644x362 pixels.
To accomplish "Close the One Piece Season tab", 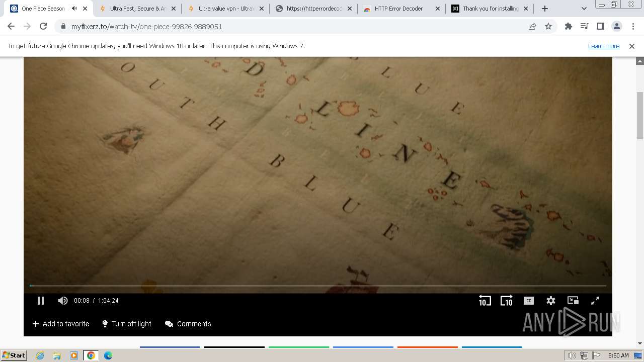I will [x=85, y=9].
